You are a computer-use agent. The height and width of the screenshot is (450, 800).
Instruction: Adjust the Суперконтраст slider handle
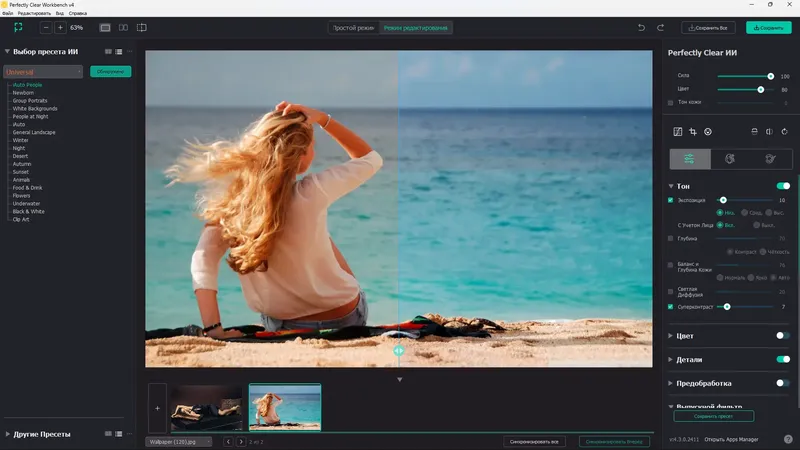727,307
